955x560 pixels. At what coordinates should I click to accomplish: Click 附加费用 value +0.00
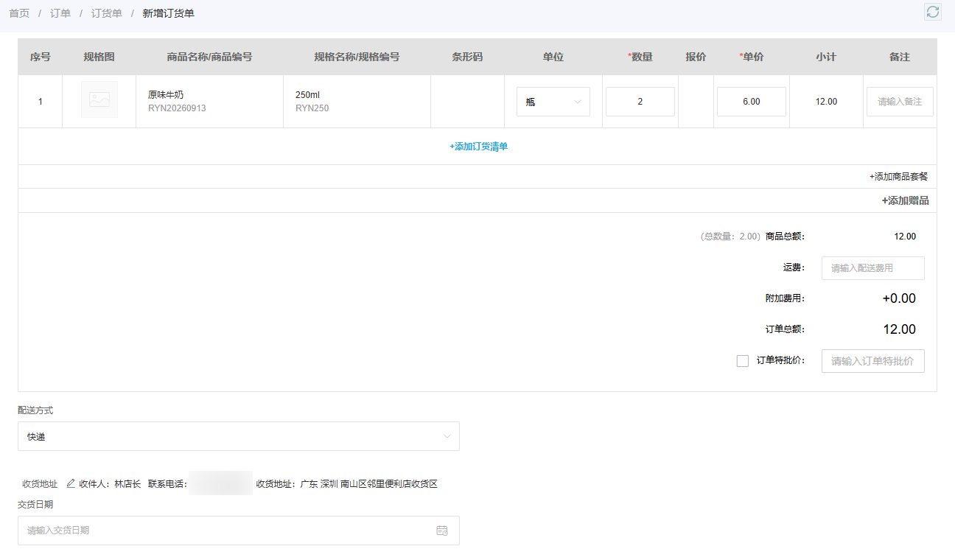tap(899, 298)
